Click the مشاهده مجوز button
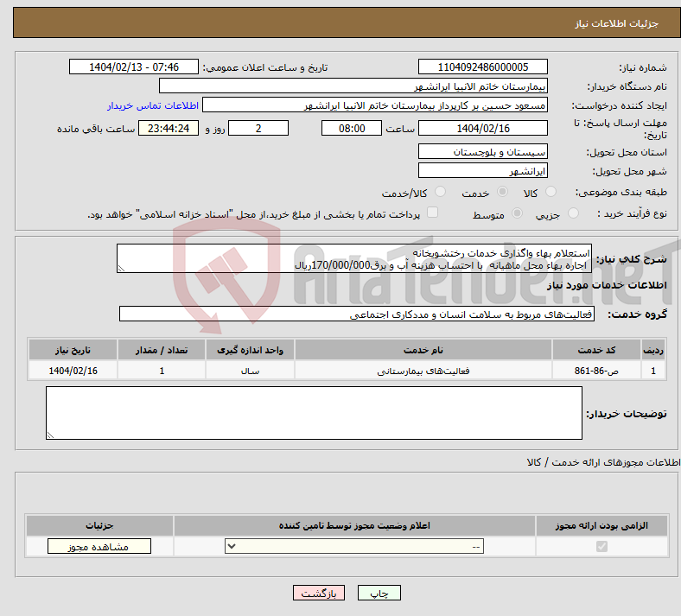The width and height of the screenshot is (681, 616). click(99, 547)
